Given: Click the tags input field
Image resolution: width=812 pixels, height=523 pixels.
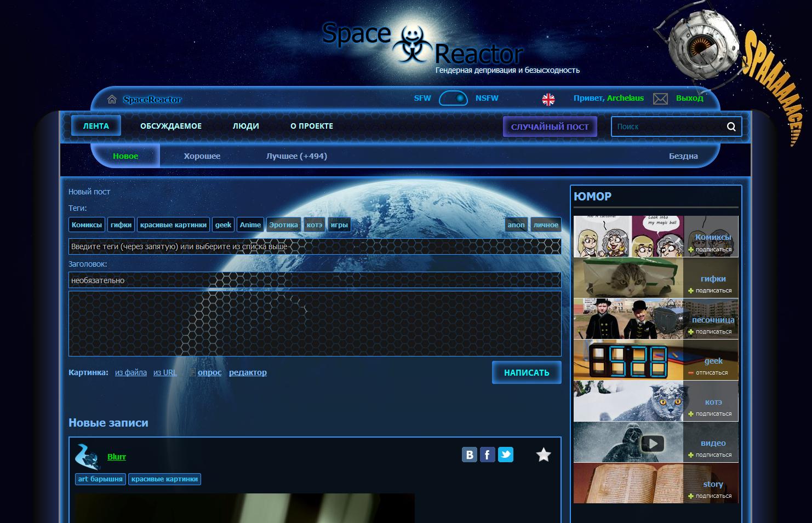Looking at the screenshot, I should [x=314, y=246].
